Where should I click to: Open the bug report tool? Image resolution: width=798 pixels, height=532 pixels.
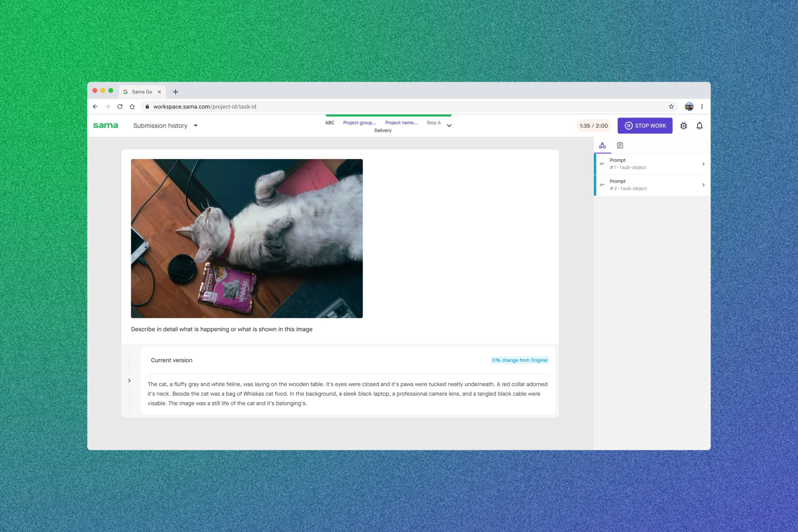point(683,126)
